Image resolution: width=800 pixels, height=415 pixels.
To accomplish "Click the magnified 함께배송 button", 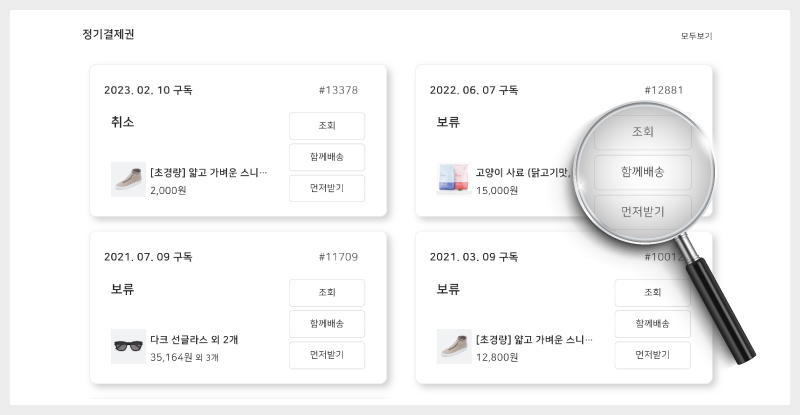I will click(643, 171).
